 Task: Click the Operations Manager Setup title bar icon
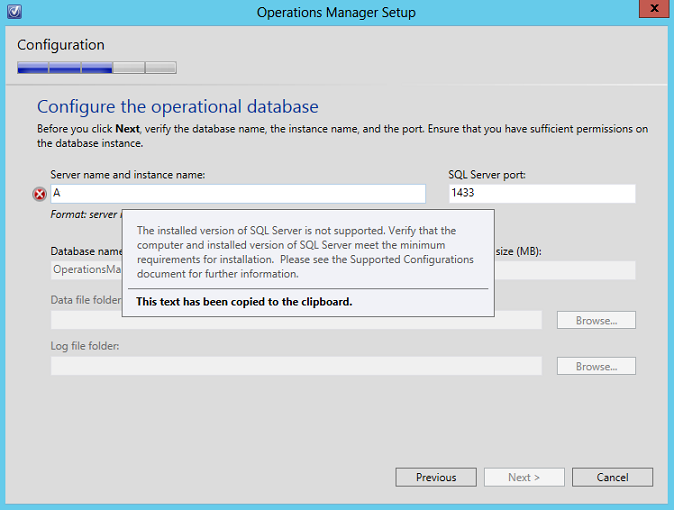14,12
